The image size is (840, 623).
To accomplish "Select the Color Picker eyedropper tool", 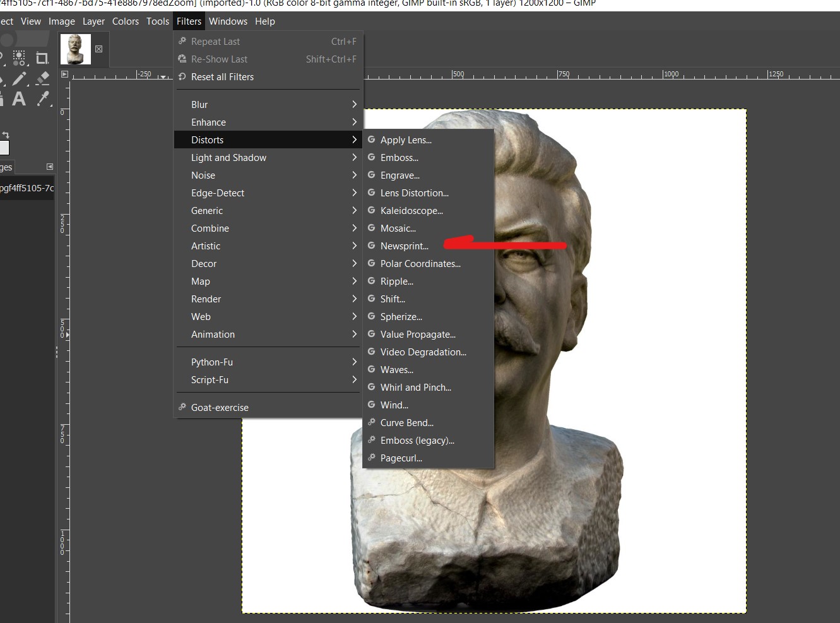I will click(x=43, y=98).
